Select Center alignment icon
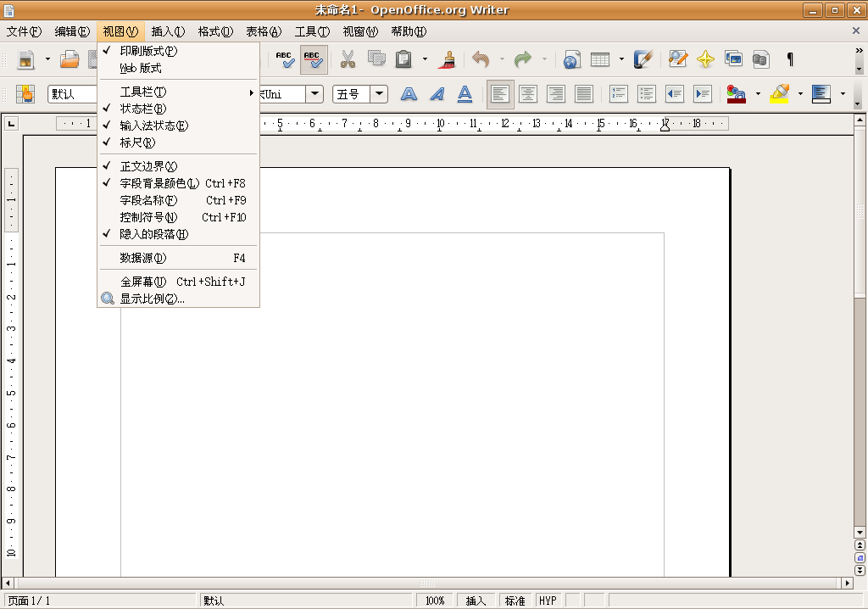The height and width of the screenshot is (609, 868). click(x=528, y=94)
